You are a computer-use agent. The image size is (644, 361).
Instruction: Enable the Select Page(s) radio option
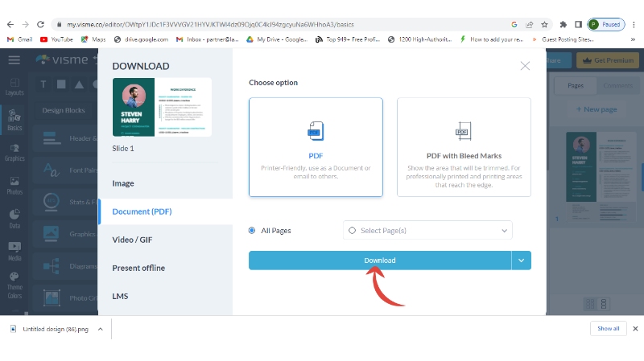tap(352, 231)
